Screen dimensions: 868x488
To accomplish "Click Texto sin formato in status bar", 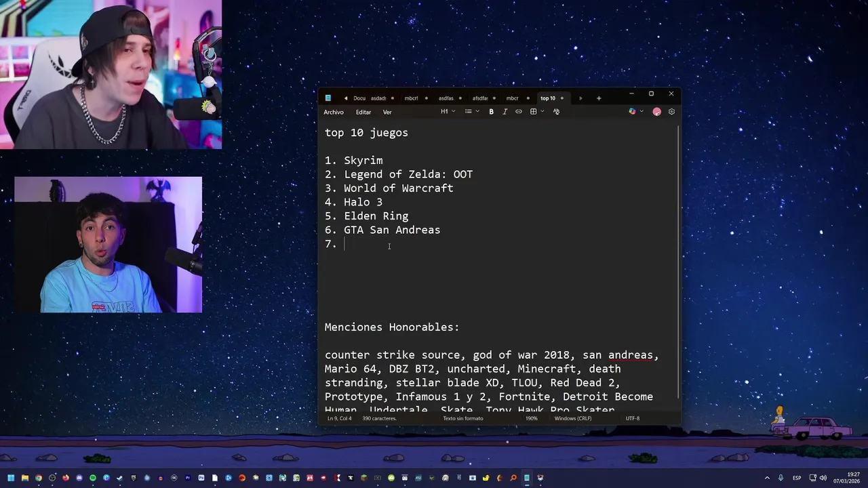I will [463, 418].
